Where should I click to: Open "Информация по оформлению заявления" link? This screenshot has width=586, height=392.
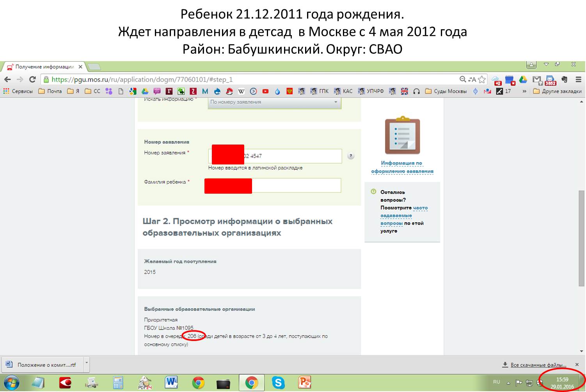coord(402,167)
